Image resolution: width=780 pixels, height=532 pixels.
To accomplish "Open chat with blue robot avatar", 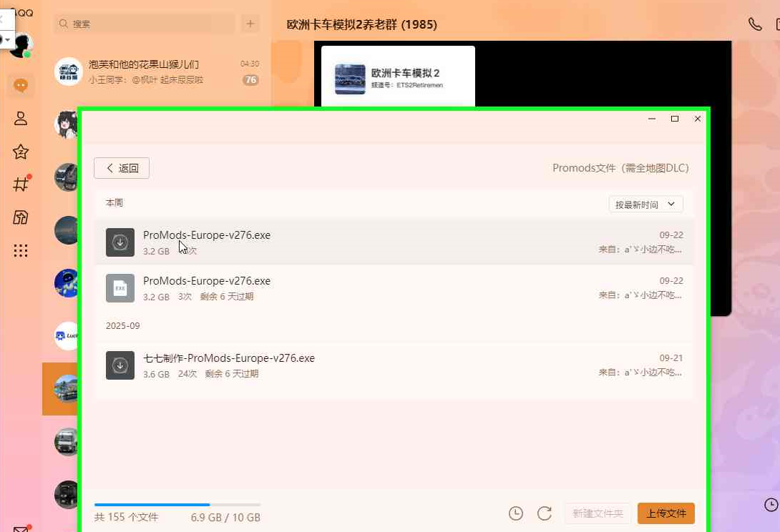I will pyautogui.click(x=66, y=283).
